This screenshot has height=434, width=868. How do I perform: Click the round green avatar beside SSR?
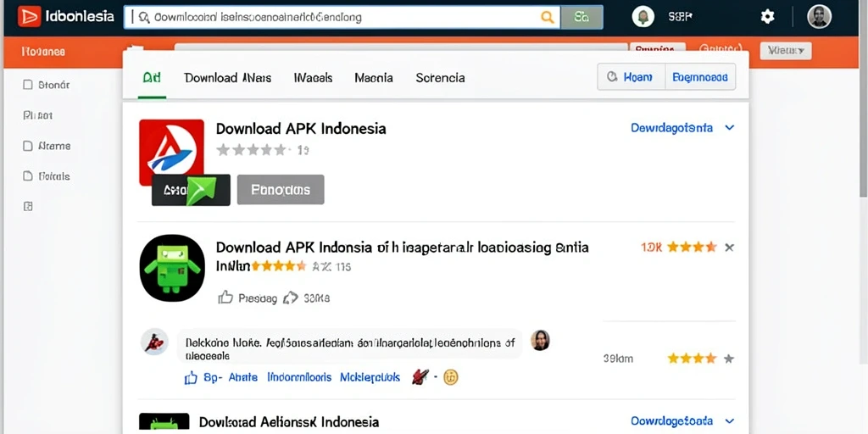[x=643, y=17]
